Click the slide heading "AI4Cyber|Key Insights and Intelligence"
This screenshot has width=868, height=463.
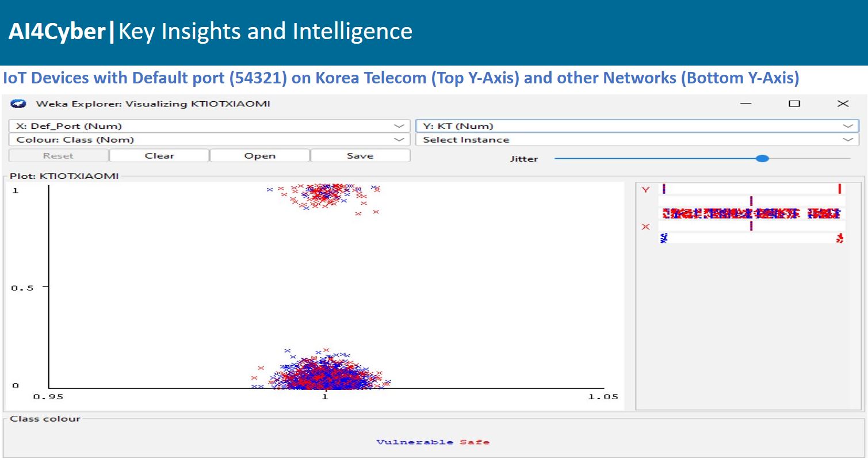[210, 32]
